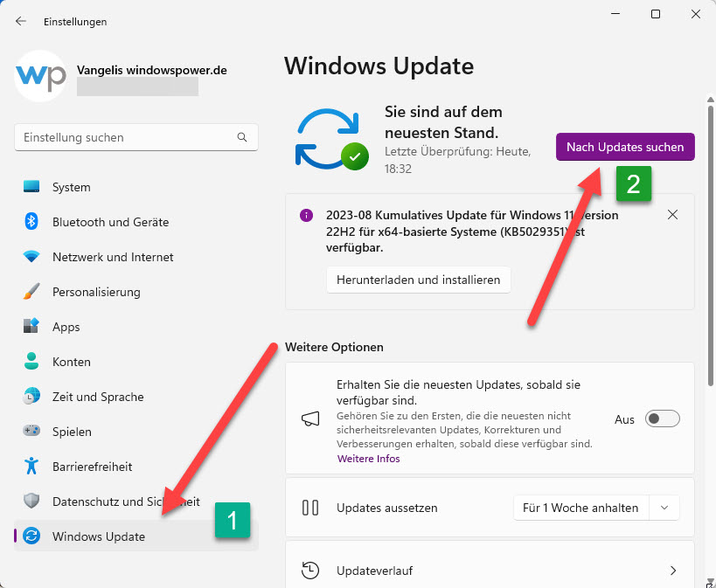Click the Sie sind auf dem neuesten Stand text
Image resolution: width=716 pixels, height=588 pixels.
(443, 122)
